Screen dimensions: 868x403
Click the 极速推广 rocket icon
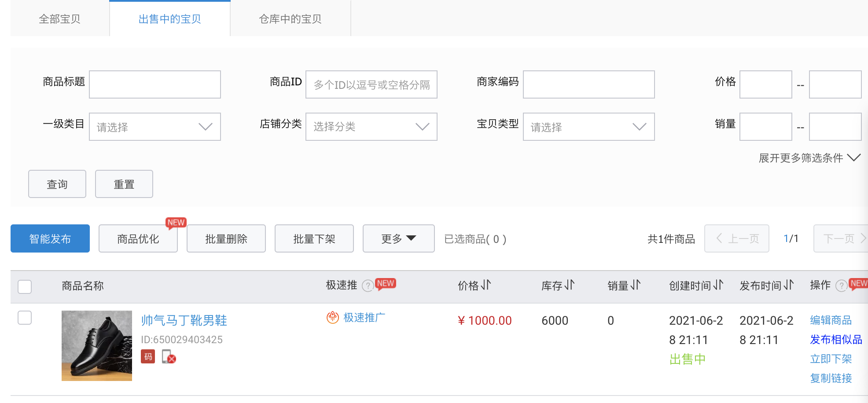pyautogui.click(x=333, y=317)
